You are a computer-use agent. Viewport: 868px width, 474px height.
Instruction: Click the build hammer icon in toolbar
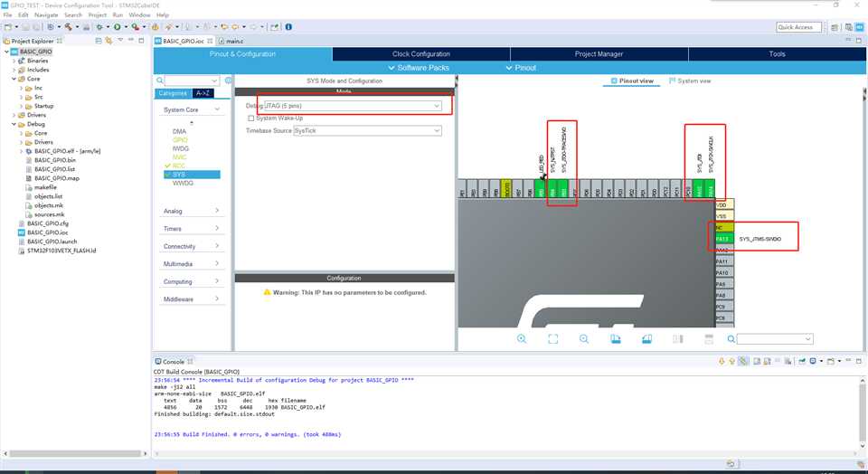pyautogui.click(x=68, y=26)
